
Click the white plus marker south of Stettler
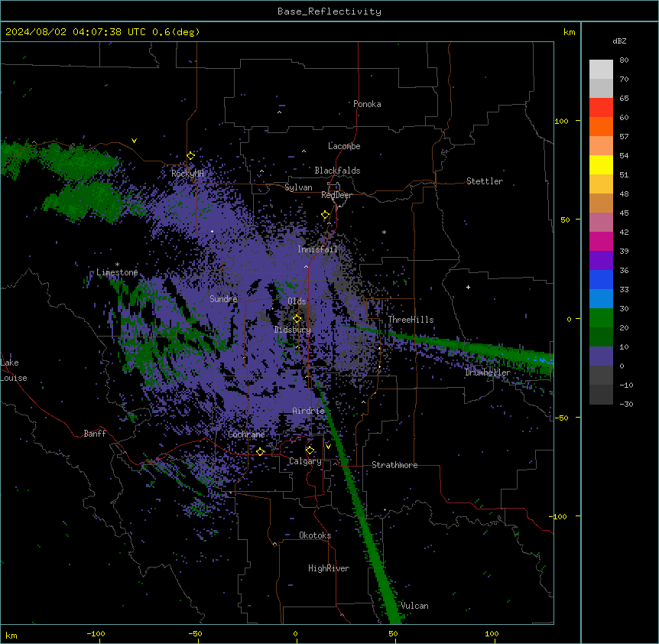(x=468, y=287)
